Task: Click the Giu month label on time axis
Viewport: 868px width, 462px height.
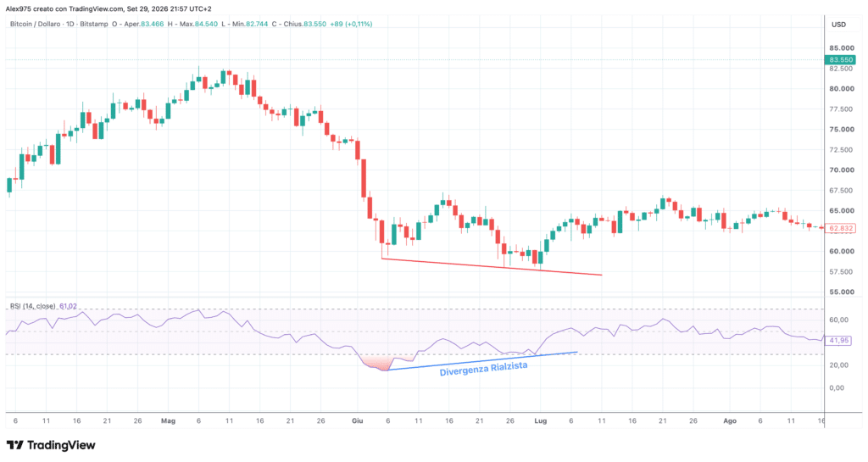Action: 358,421
